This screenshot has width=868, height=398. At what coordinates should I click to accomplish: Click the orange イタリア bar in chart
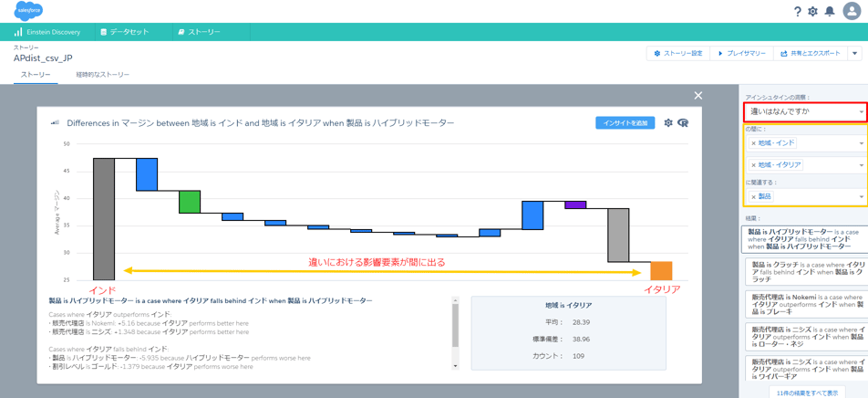click(x=661, y=271)
